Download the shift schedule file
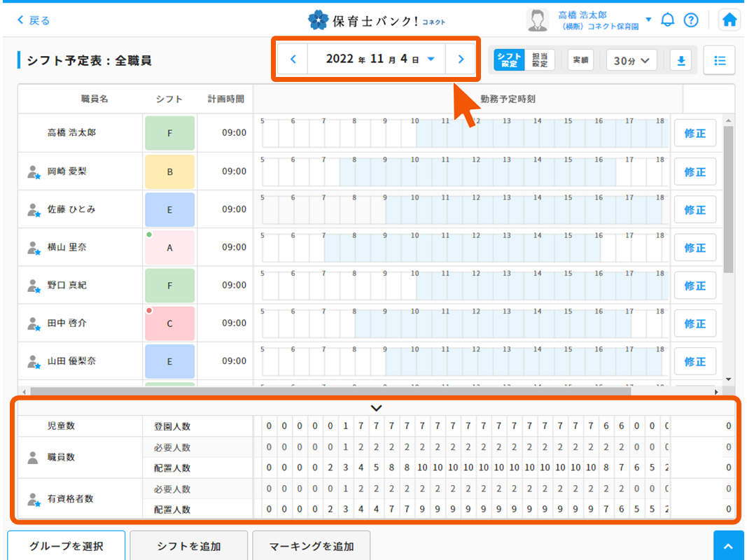 click(x=680, y=61)
